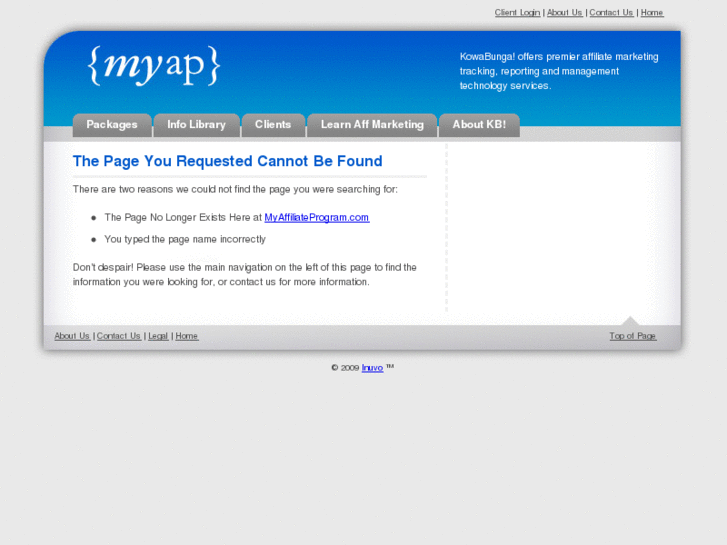Click the KowaBunga! tagline text
Viewport: 727px width, 545px height.
click(559, 71)
